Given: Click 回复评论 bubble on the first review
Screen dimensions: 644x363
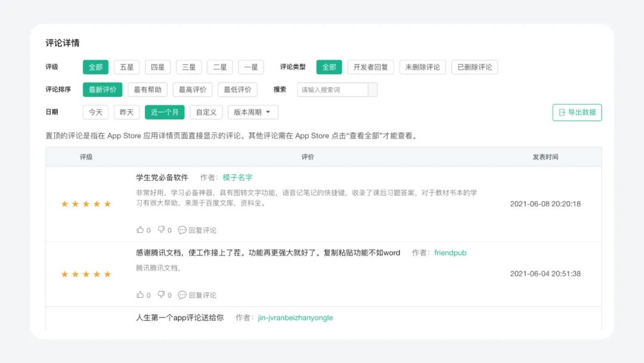Looking at the screenshot, I should coord(197,230).
